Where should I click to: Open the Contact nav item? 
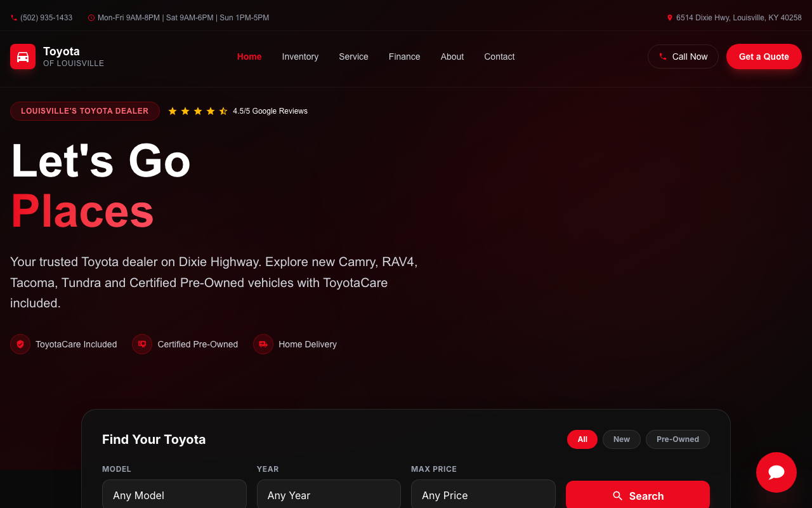[x=499, y=57]
